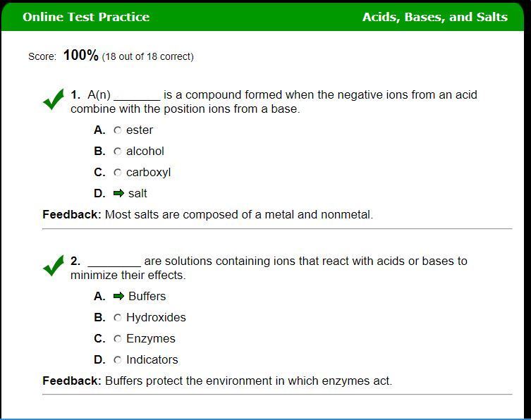Select the alcohol radio button
531x420 pixels.
coord(118,152)
